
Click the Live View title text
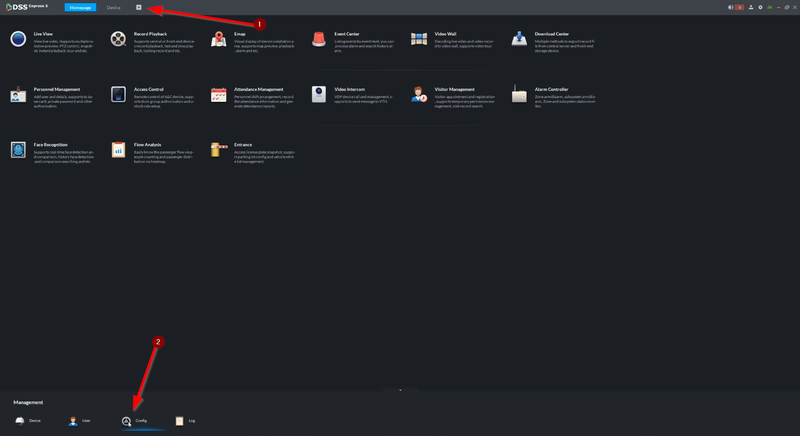pos(43,34)
